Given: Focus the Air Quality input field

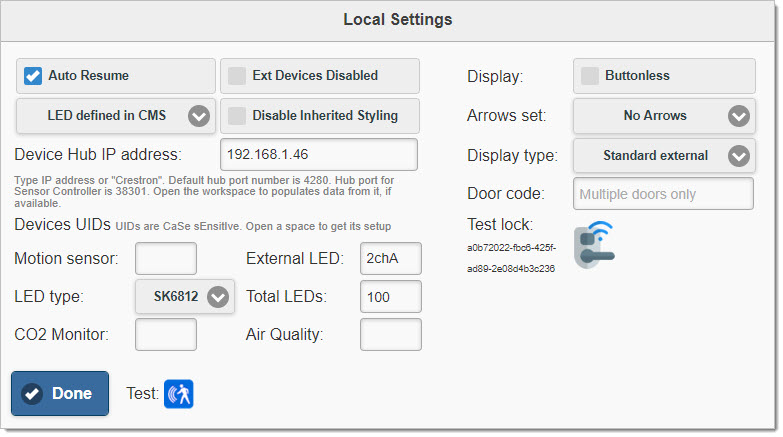Looking at the screenshot, I should (x=390, y=335).
